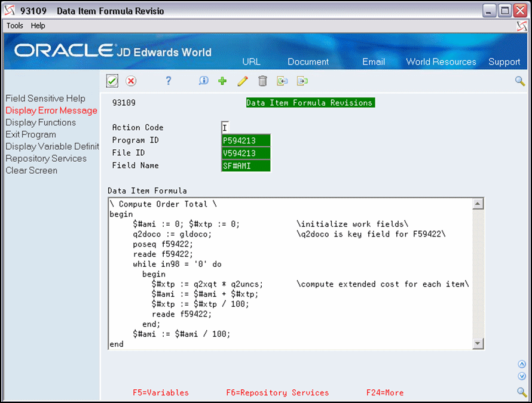Click F6=Repository Services function key

click(277, 392)
